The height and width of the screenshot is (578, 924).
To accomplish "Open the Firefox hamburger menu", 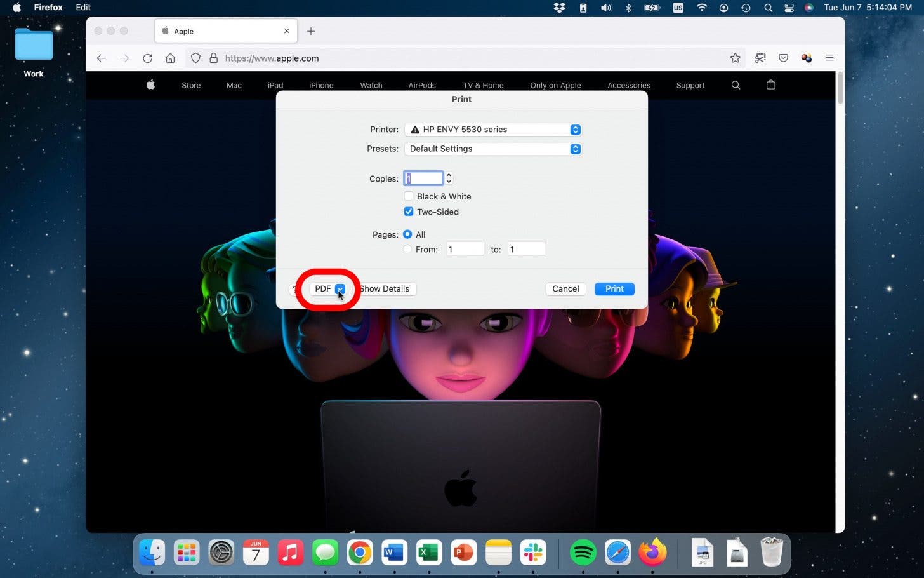I will pyautogui.click(x=829, y=58).
